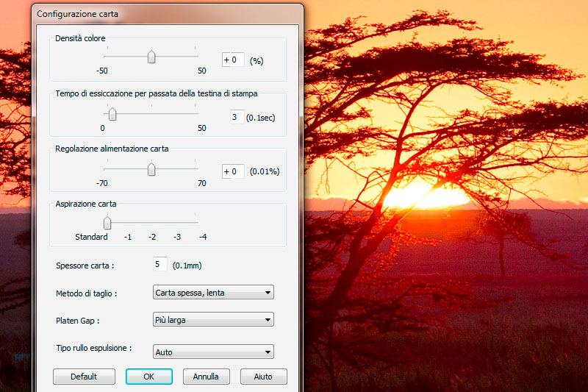Click the Platen Gap label
Screen dimensions: 588x392
77,321
